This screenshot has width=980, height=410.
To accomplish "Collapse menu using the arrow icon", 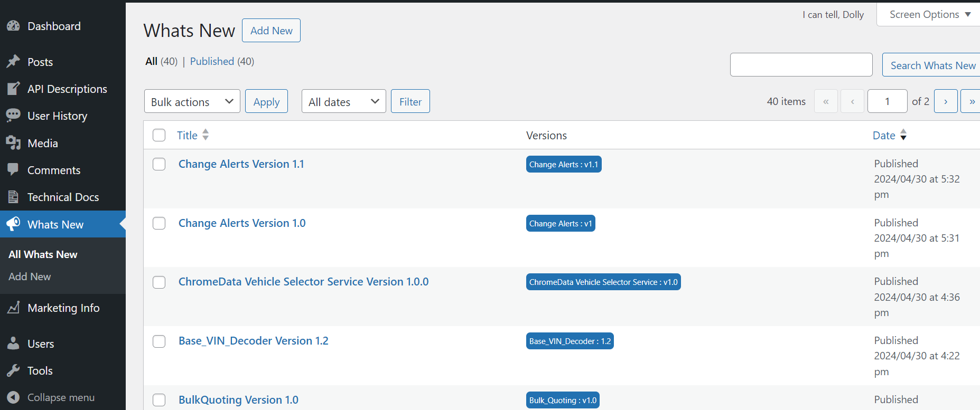I will pyautogui.click(x=13, y=397).
